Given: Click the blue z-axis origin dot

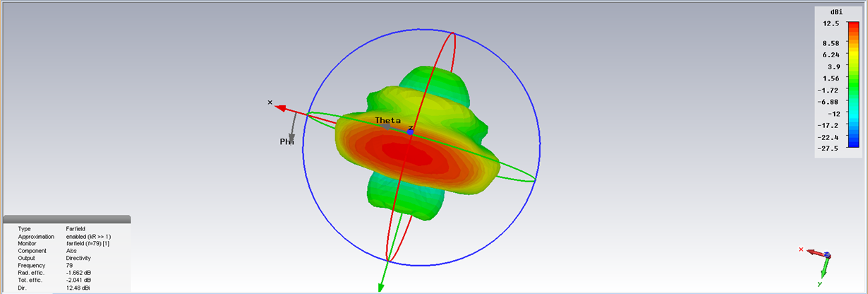Looking at the screenshot, I should click(410, 132).
